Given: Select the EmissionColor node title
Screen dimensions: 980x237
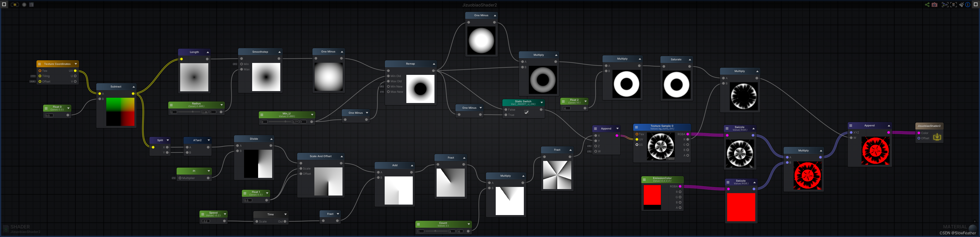Looking at the screenshot, I should pos(662,178).
